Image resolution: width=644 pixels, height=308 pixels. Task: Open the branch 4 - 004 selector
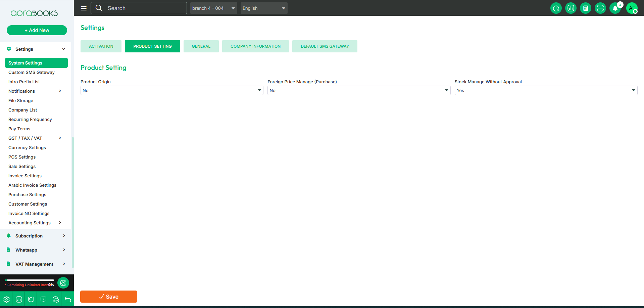(x=213, y=8)
